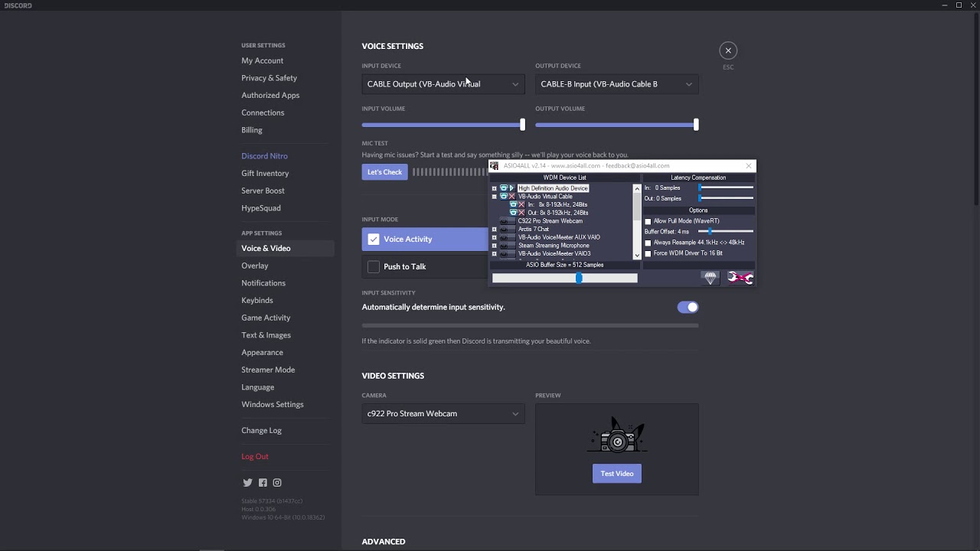
Task: Toggle power icon on the Out: 8x 8-192kHz row
Action: coord(514,213)
